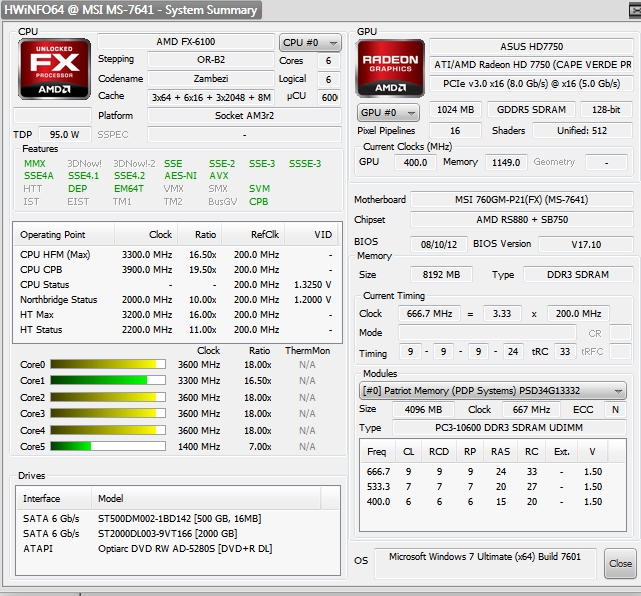Select the Stepping value OR-B2
This screenshot has height=596, width=641.
tap(211, 60)
